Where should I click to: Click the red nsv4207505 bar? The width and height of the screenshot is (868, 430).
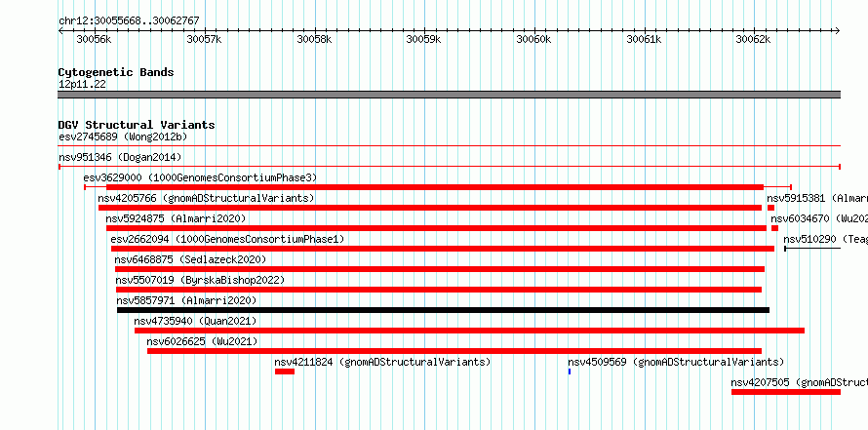[786, 392]
